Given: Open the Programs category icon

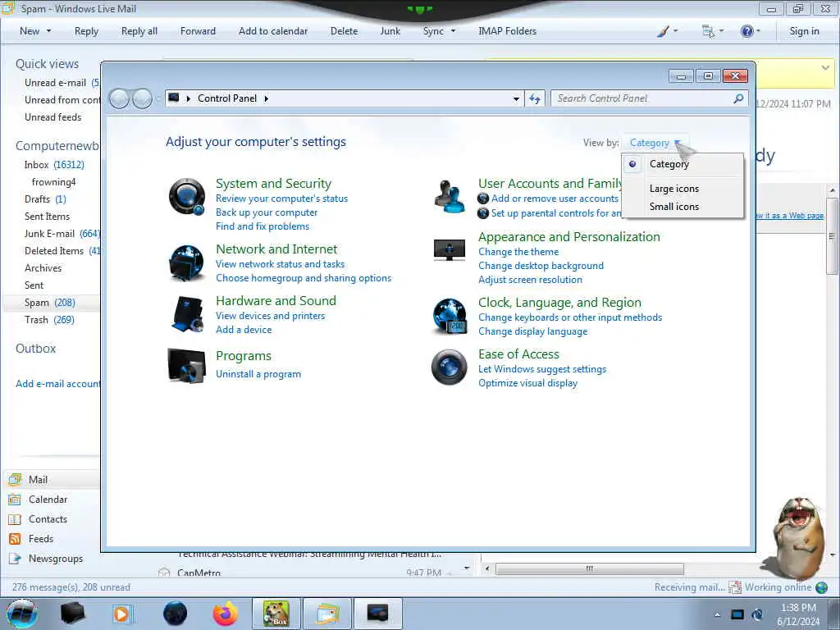Looking at the screenshot, I should point(186,366).
